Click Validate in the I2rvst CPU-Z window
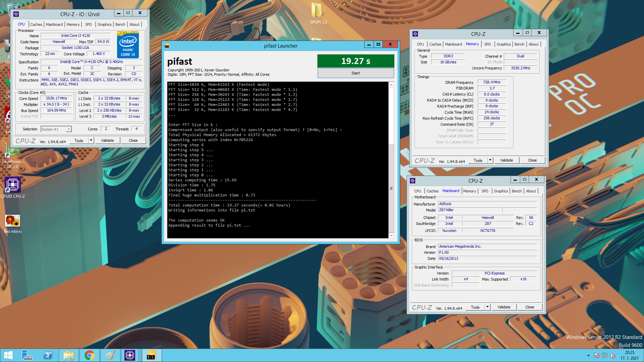The width and height of the screenshot is (644, 362). tap(107, 140)
